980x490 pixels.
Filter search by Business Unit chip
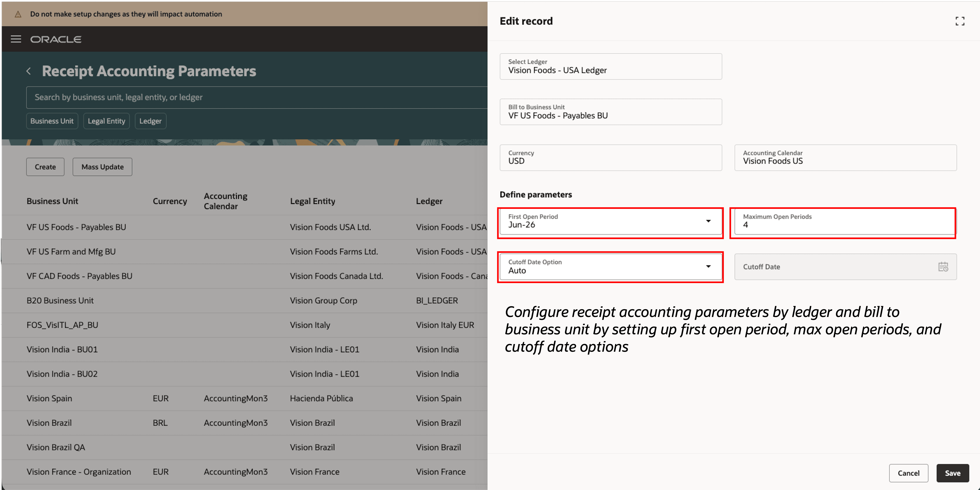[x=52, y=121]
